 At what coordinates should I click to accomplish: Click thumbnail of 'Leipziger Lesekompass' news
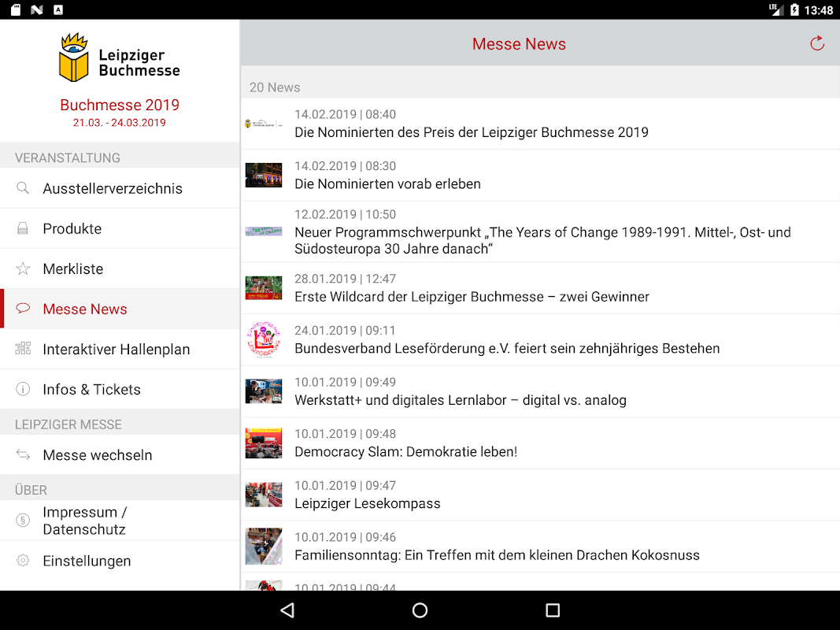(x=263, y=495)
